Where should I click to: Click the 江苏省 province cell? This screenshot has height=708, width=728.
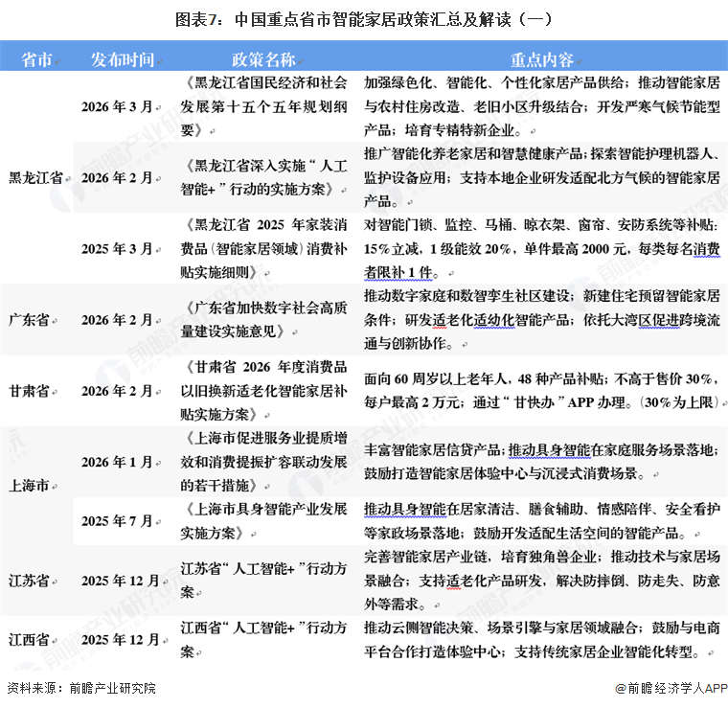29,581
